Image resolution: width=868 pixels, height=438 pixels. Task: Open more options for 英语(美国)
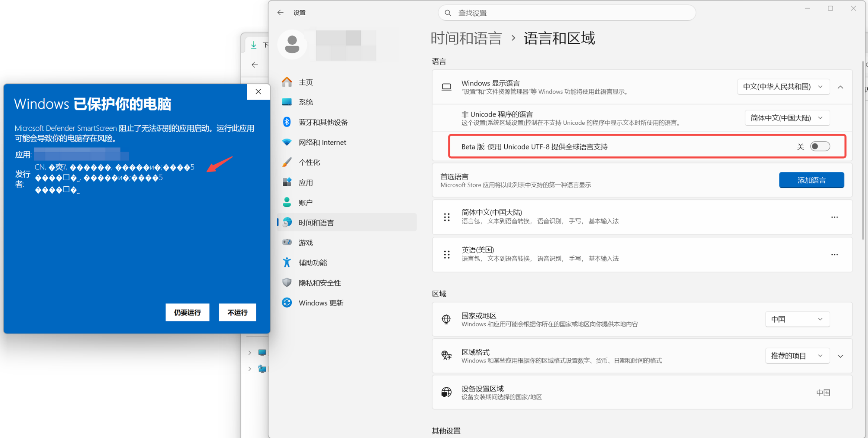pos(834,255)
